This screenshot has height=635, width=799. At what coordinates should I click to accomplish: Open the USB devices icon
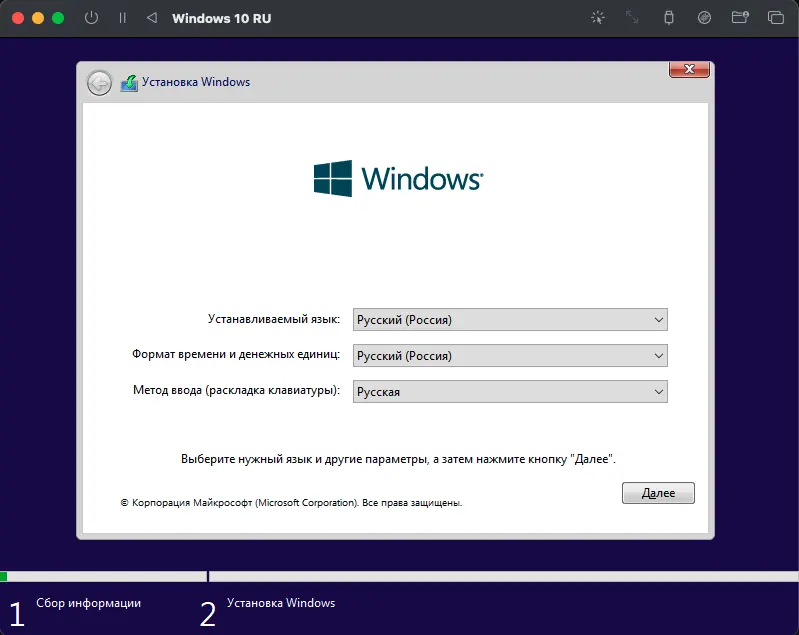click(669, 18)
